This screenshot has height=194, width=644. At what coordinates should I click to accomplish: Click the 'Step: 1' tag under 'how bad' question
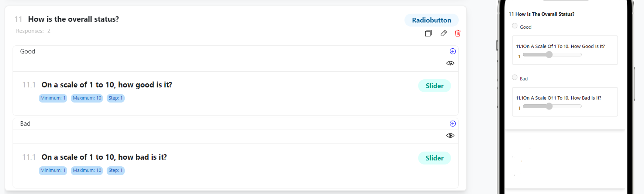coord(116,170)
